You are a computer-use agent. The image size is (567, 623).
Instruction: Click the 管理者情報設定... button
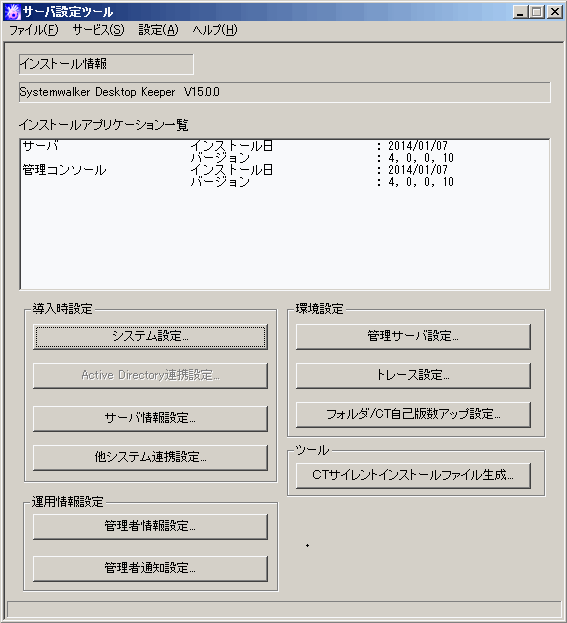(x=150, y=526)
